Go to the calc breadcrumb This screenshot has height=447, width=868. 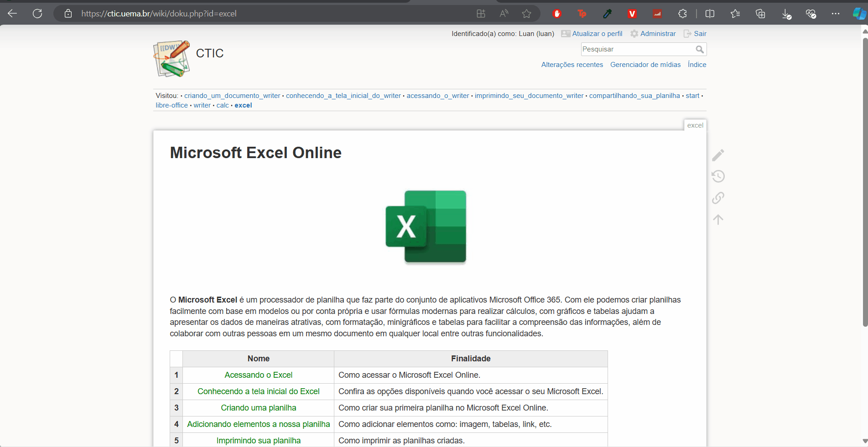pyautogui.click(x=223, y=105)
